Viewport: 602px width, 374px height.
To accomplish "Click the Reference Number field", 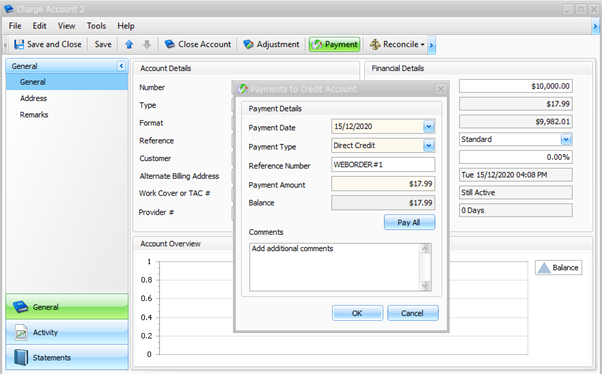I will (x=383, y=165).
